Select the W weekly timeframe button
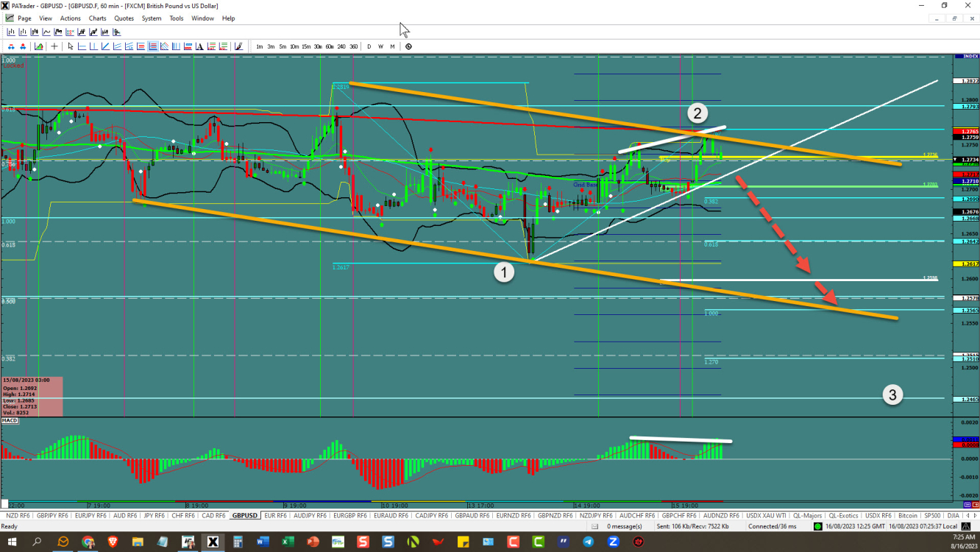 point(381,46)
